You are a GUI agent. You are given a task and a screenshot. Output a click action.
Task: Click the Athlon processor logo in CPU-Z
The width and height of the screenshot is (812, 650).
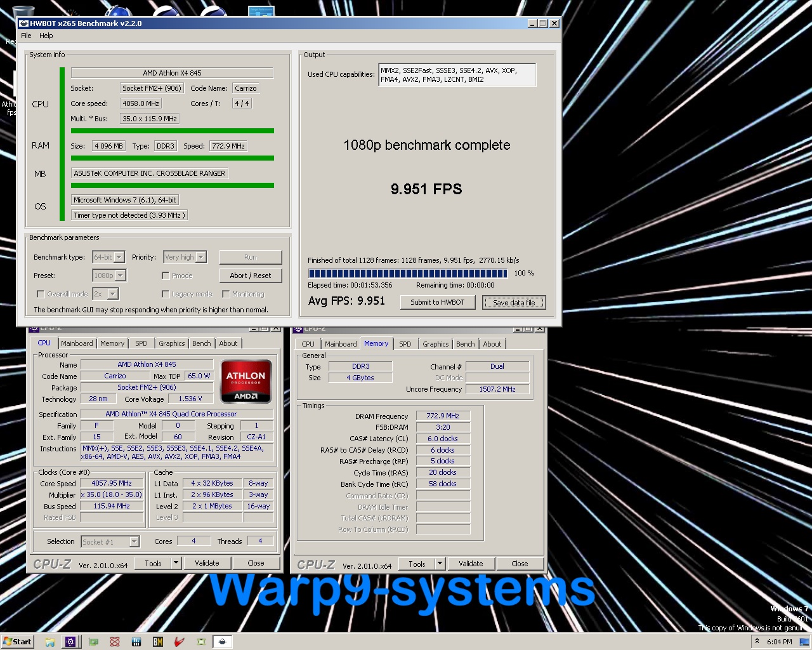point(246,381)
